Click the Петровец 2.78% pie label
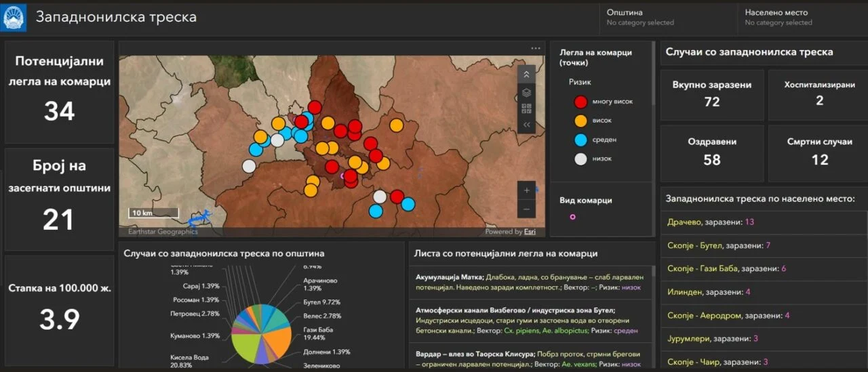The width and height of the screenshot is (868, 372). coord(194,314)
